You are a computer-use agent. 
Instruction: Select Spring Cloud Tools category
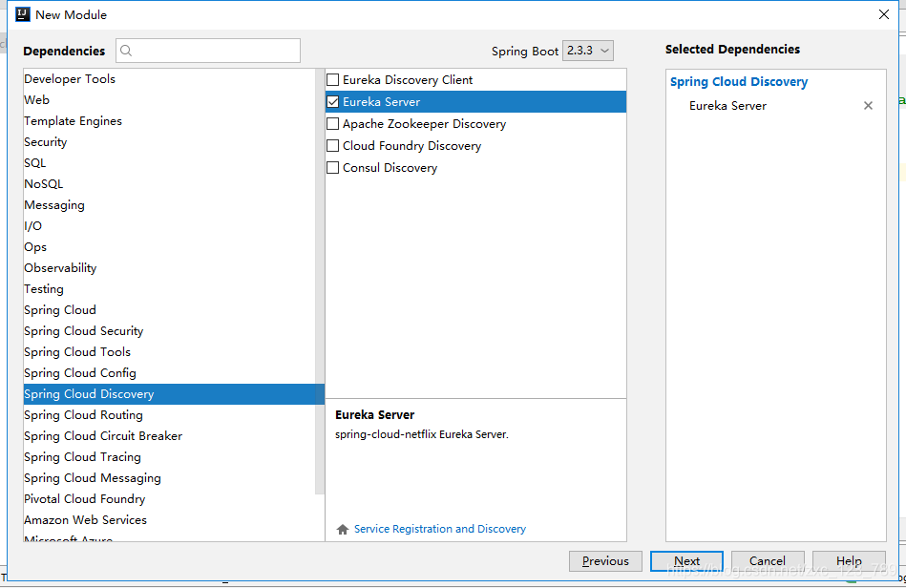pyautogui.click(x=170, y=352)
